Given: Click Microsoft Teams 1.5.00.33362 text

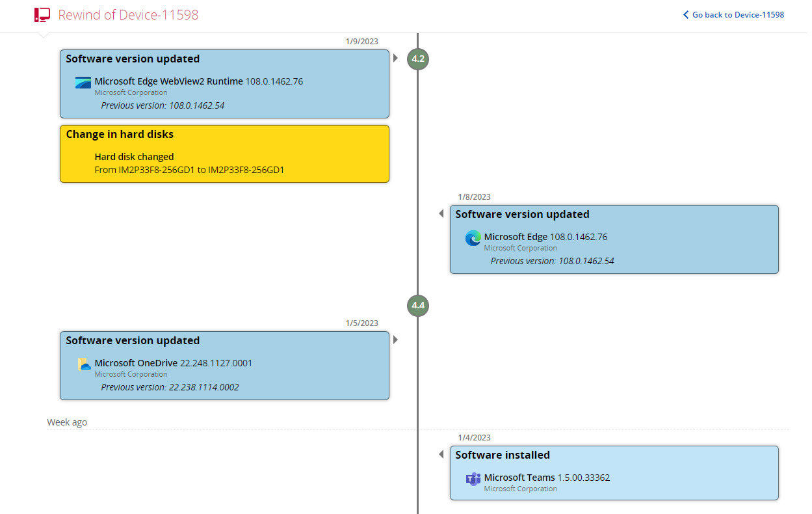Looking at the screenshot, I should tap(547, 478).
